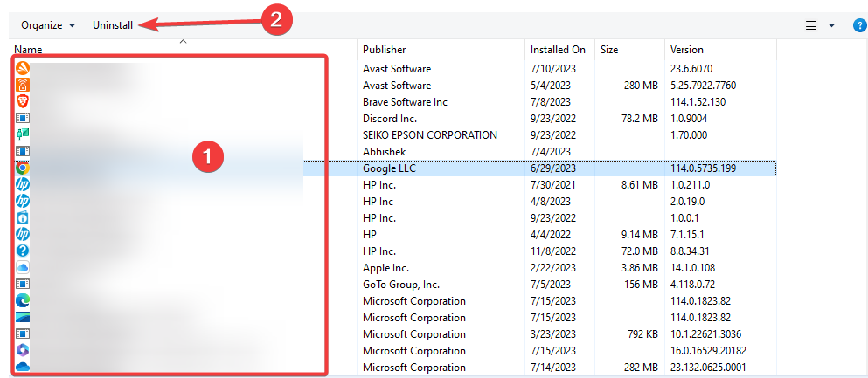The width and height of the screenshot is (868, 378).
Task: Click the sort chevron above the Name column
Action: pyautogui.click(x=183, y=41)
